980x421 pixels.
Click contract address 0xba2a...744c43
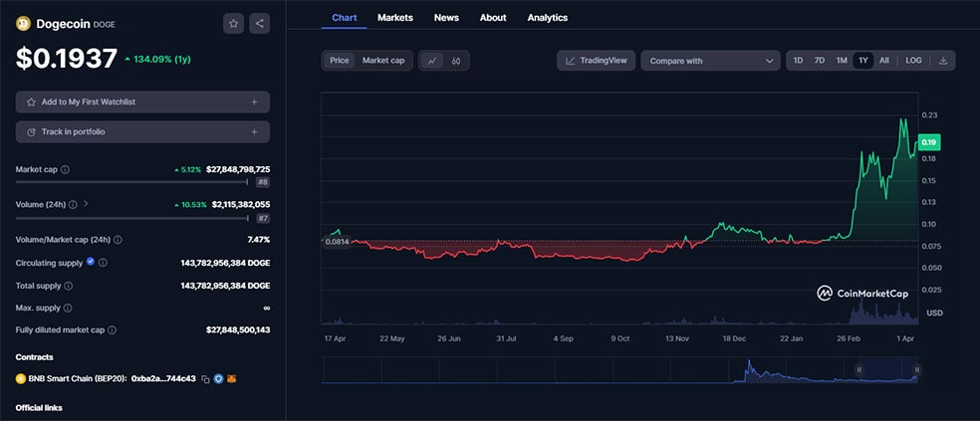point(163,378)
